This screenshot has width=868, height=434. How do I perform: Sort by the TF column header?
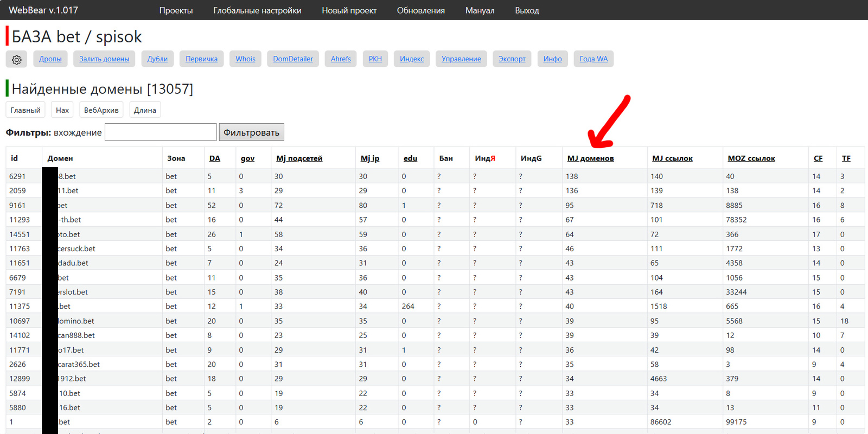pyautogui.click(x=846, y=158)
